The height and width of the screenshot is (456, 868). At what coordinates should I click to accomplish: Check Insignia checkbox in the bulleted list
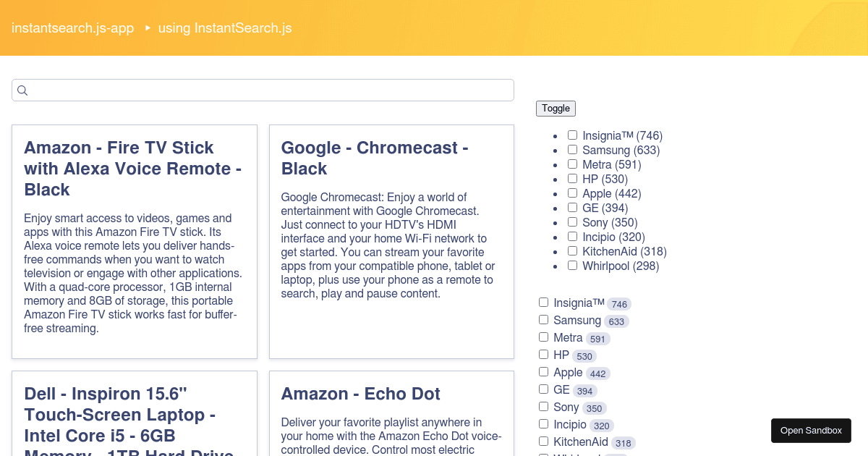(x=572, y=135)
